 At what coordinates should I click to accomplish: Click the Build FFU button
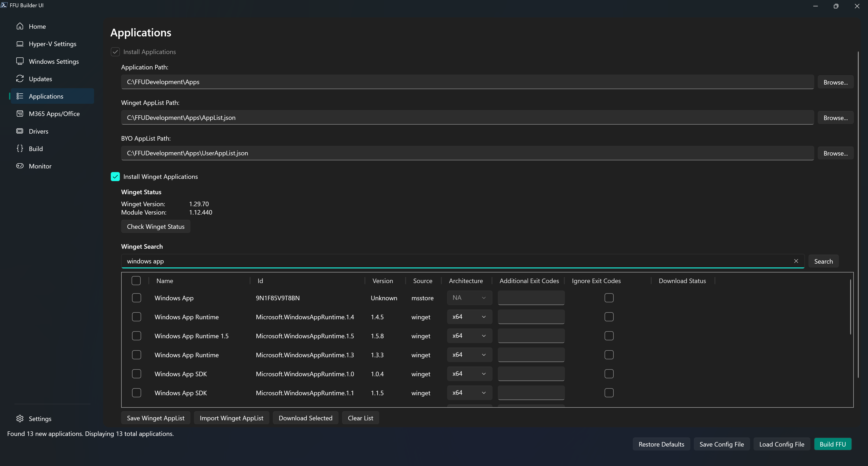(x=832, y=444)
